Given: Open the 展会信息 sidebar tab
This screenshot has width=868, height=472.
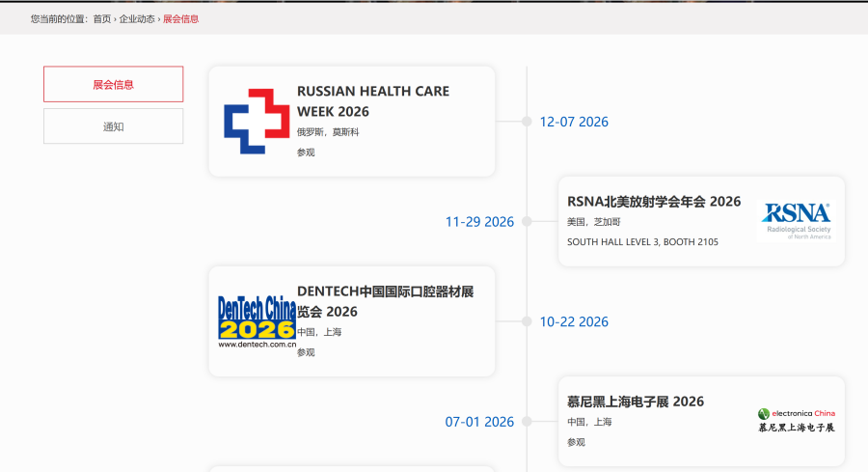Looking at the screenshot, I should tap(114, 84).
